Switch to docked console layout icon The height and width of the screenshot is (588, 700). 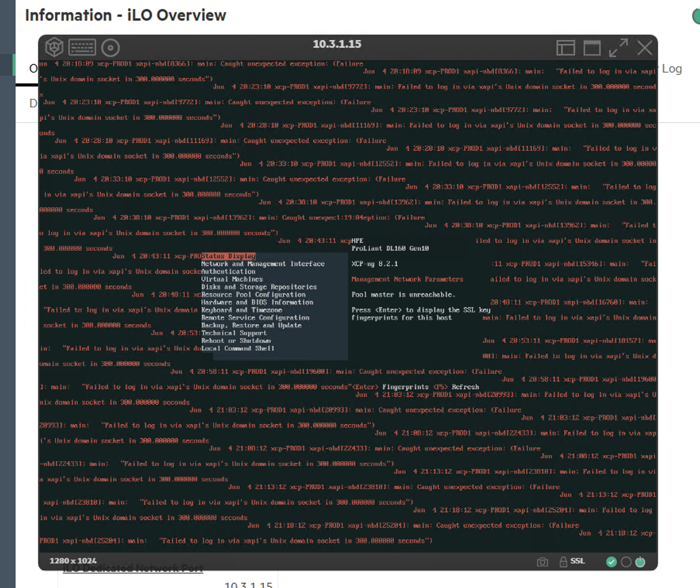click(566, 48)
